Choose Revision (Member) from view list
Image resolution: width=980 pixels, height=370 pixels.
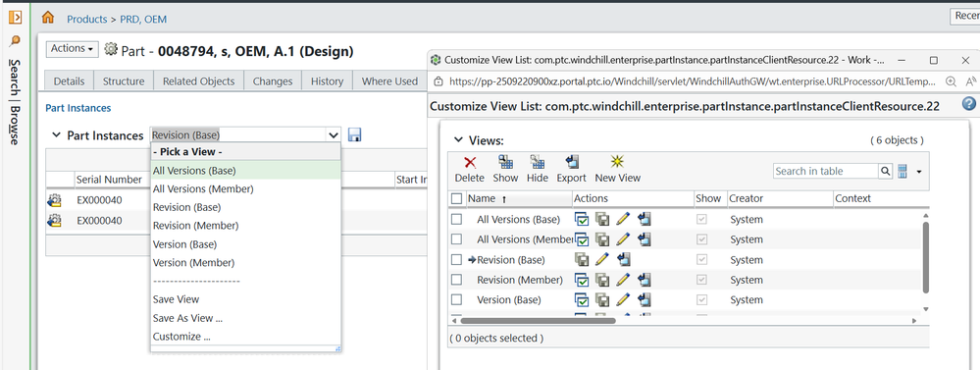coord(245,226)
